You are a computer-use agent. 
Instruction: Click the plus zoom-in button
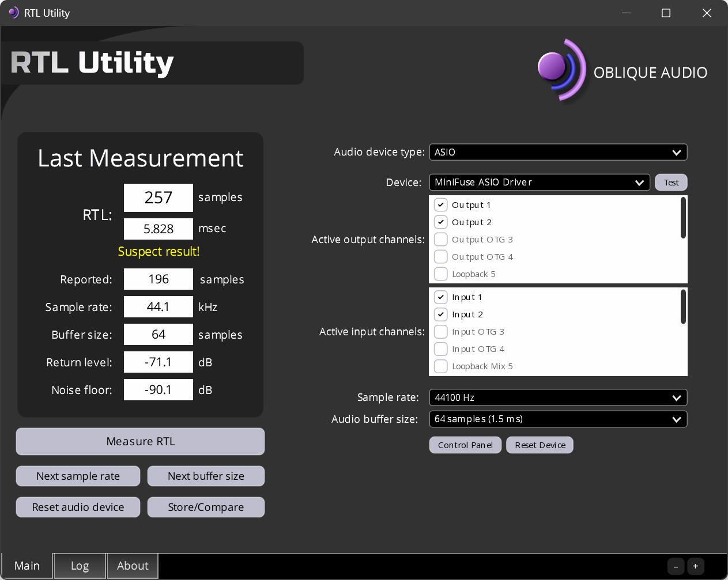pyautogui.click(x=695, y=566)
